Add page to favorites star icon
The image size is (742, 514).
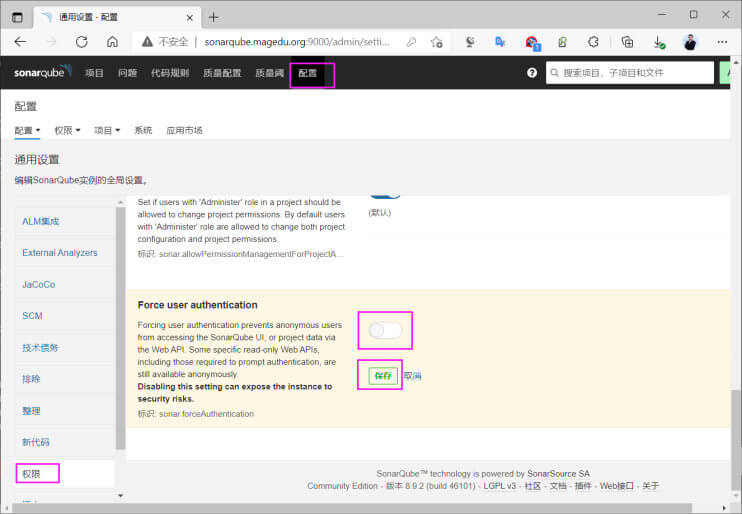[436, 42]
